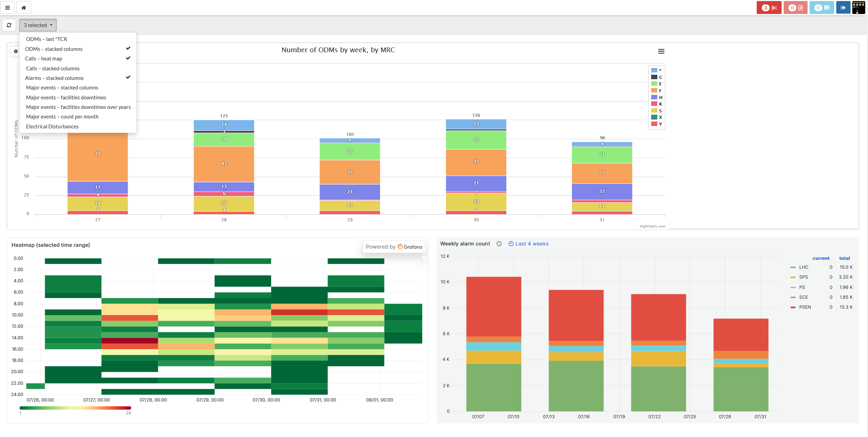Go to the home page icon

[x=24, y=8]
